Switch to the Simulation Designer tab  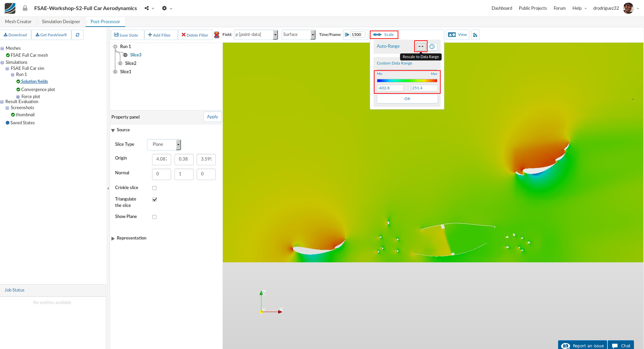(61, 21)
